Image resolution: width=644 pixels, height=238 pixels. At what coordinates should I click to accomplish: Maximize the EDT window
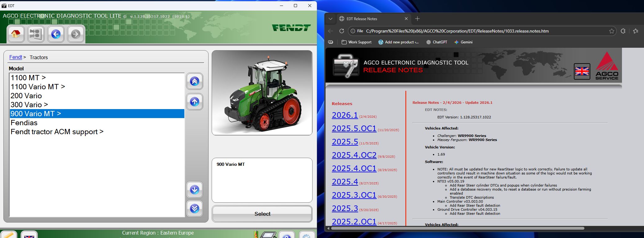pyautogui.click(x=295, y=6)
